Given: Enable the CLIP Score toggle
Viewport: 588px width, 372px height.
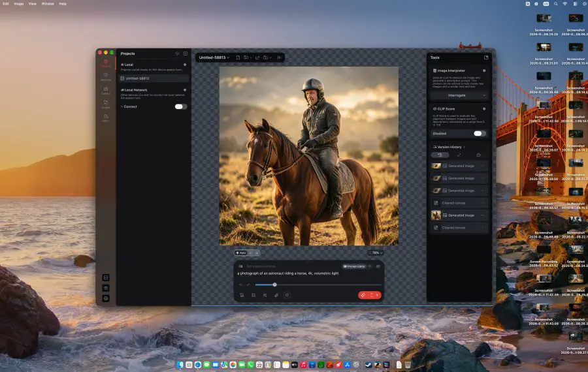Looking at the screenshot, I should (x=480, y=133).
